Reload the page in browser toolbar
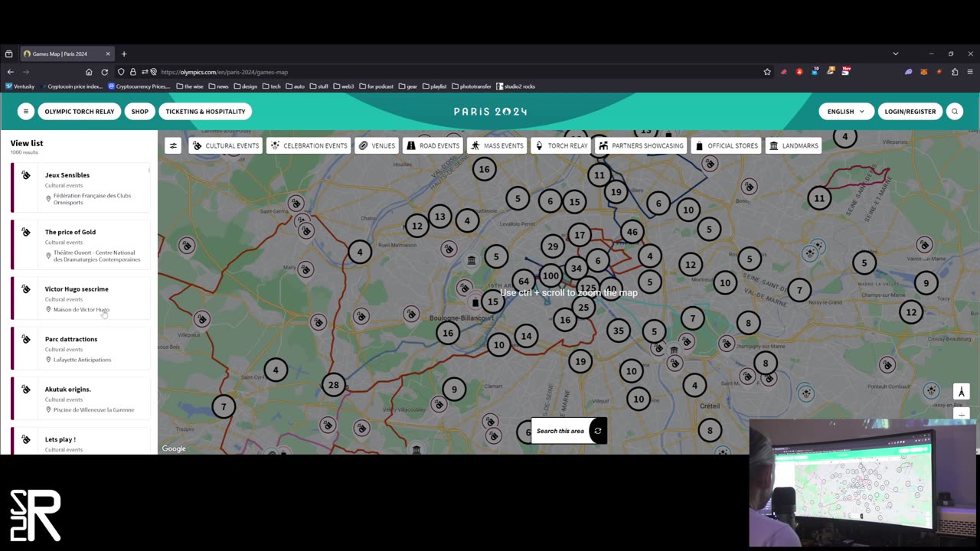Viewport: 980px width, 551px height. (x=105, y=72)
